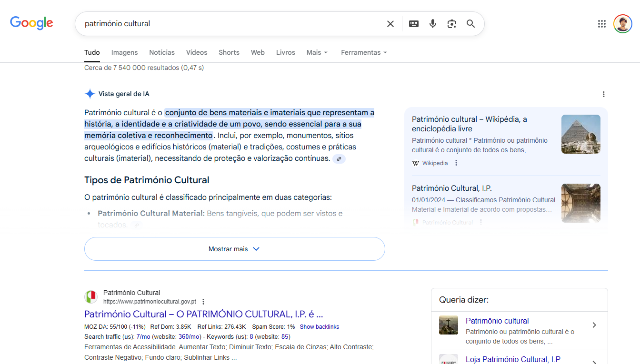Click the 'Tipos de Património Cultural' heading
This screenshot has height=364, width=640.
pyautogui.click(x=147, y=180)
